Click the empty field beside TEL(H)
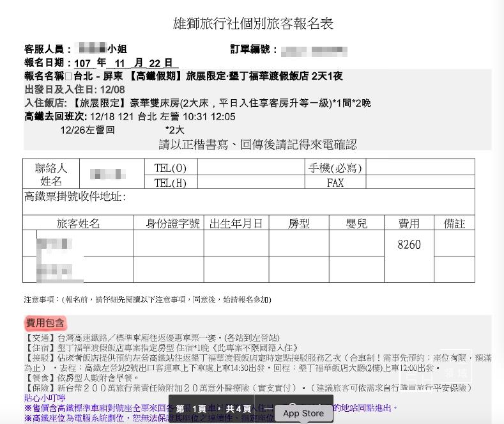504x424 pixels. [x=251, y=182]
